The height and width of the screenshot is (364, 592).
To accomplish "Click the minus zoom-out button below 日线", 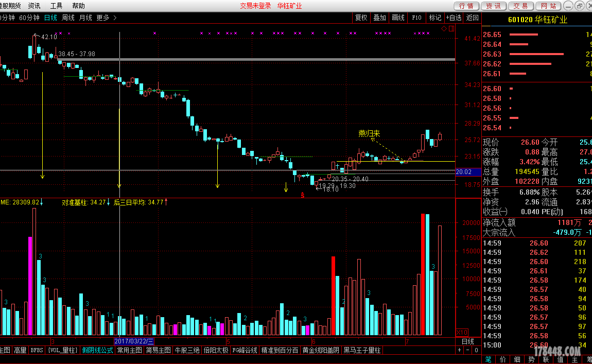I will (x=468, y=351).
